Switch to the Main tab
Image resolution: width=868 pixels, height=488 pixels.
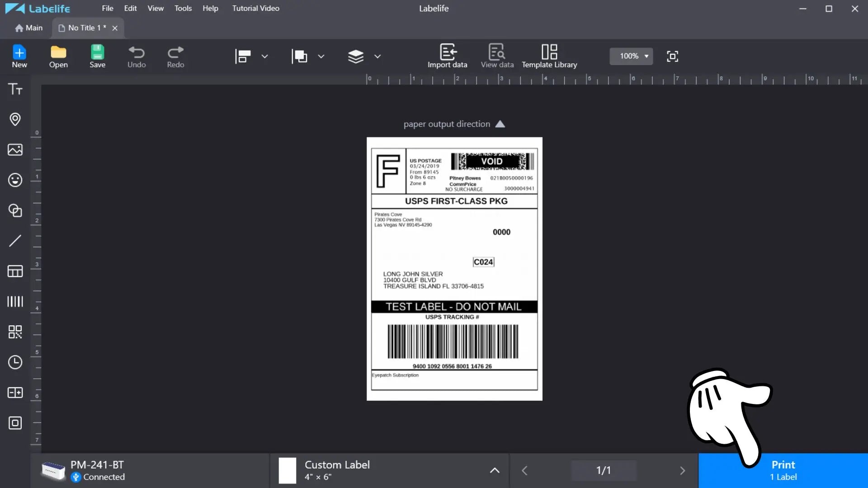(28, 28)
